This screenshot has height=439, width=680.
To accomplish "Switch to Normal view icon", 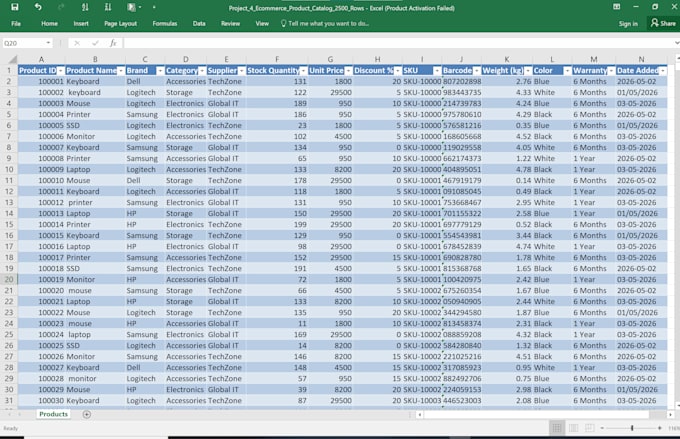I will coord(557,428).
